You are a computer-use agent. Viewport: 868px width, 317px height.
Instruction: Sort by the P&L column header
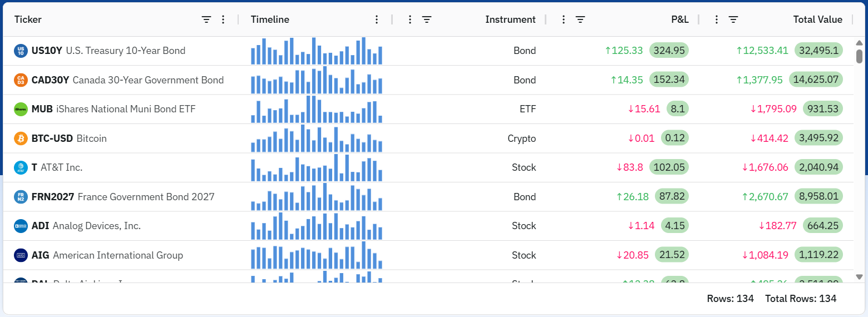(x=679, y=19)
